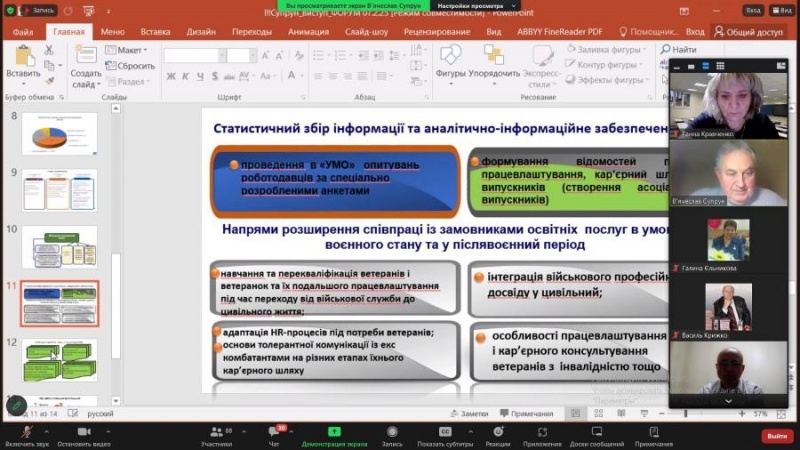Click the Общий доступ share button
800x450 pixels.
749,31
